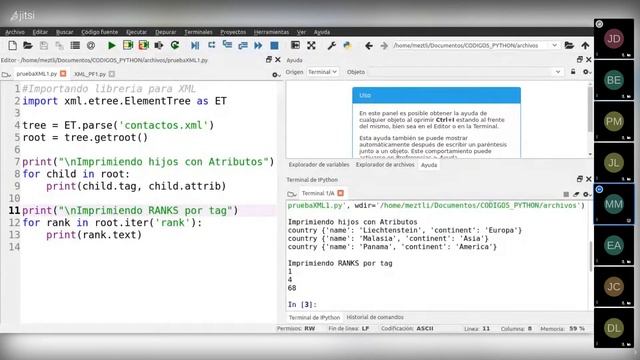Viewport: 640px width, 360px height.
Task: Toggle fullscreen mode icon
Action: tap(311, 45)
